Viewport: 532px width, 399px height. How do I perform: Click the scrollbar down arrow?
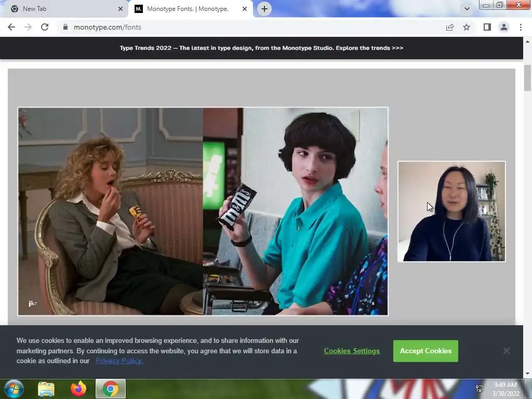click(527, 374)
